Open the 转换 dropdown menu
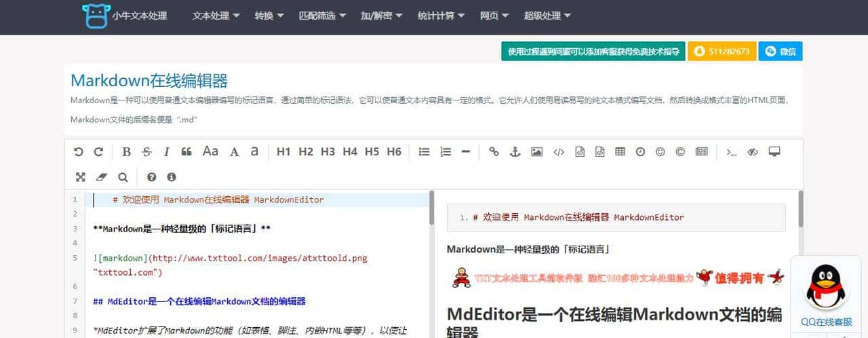The height and width of the screenshot is (338, 868). coord(269,15)
